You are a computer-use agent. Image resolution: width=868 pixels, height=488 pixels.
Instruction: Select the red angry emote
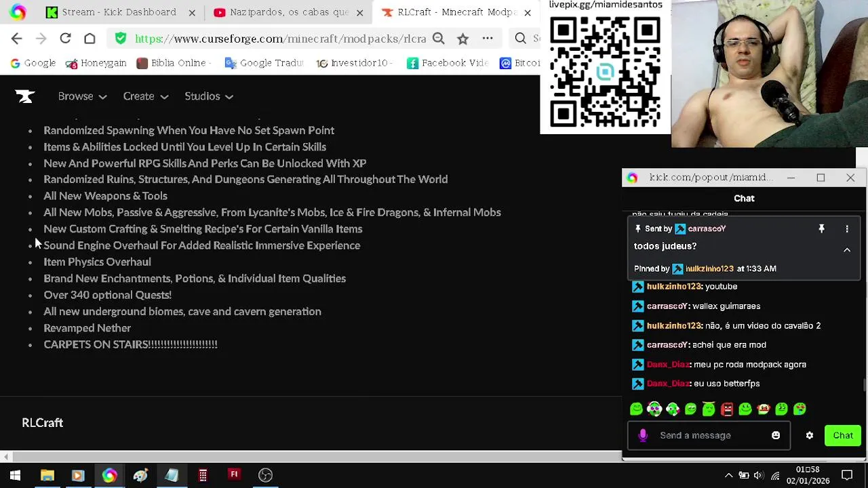(x=727, y=409)
